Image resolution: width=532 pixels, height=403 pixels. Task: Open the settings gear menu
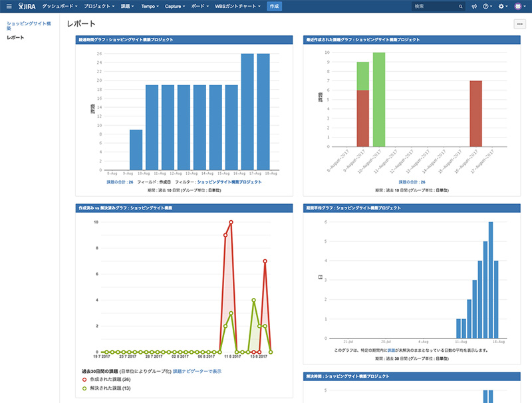click(x=503, y=6)
